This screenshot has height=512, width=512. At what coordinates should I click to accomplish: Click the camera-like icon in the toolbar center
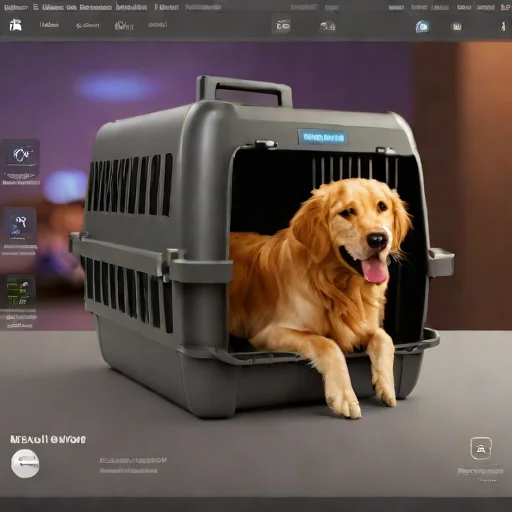283,25
